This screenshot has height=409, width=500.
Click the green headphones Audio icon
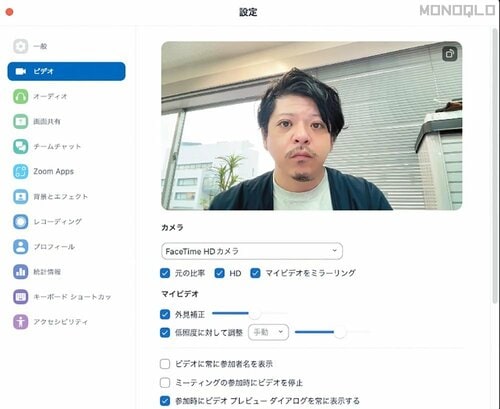click(21, 96)
